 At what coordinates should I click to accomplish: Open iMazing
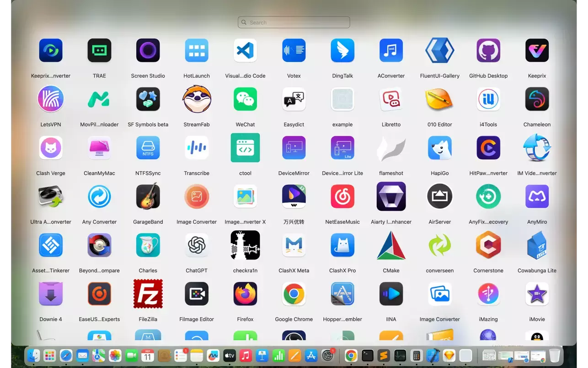[488, 294]
